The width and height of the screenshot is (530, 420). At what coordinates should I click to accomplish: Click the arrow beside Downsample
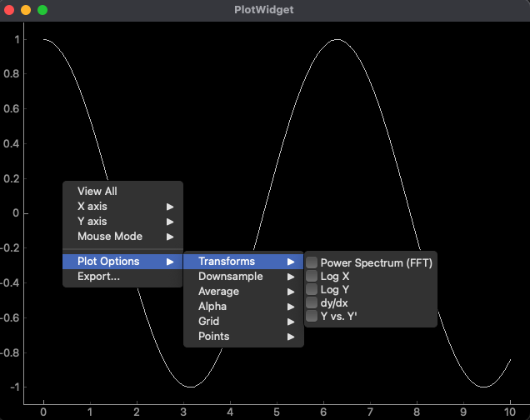291,277
